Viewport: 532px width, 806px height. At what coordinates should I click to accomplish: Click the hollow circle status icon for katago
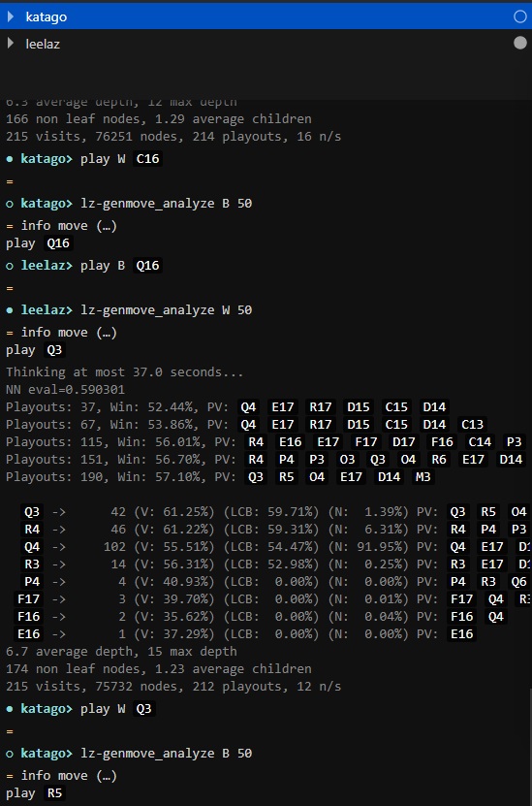tap(520, 16)
